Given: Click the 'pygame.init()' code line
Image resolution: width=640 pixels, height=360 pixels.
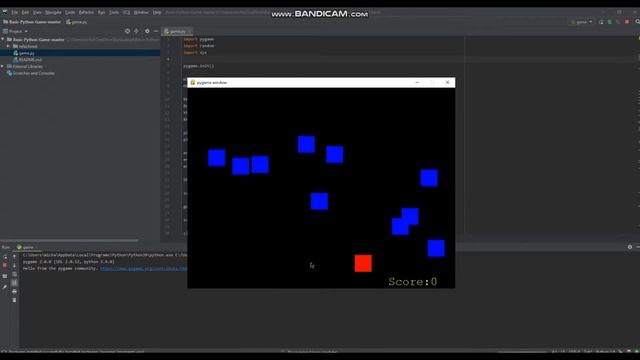Looking at the screenshot, I should pos(198,66).
